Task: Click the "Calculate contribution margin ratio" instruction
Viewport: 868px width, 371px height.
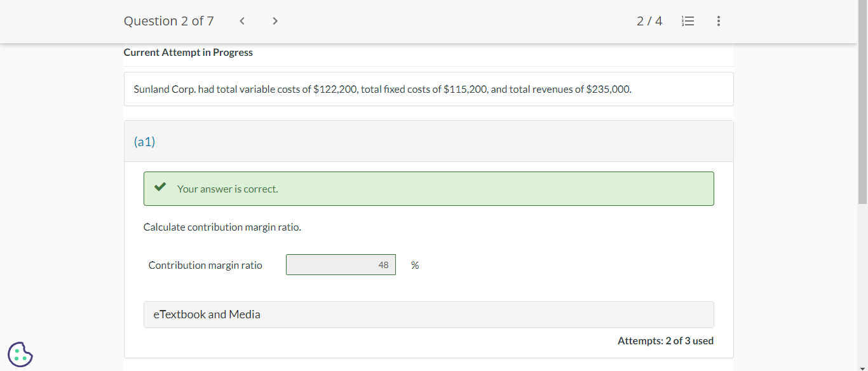Action: [x=222, y=227]
